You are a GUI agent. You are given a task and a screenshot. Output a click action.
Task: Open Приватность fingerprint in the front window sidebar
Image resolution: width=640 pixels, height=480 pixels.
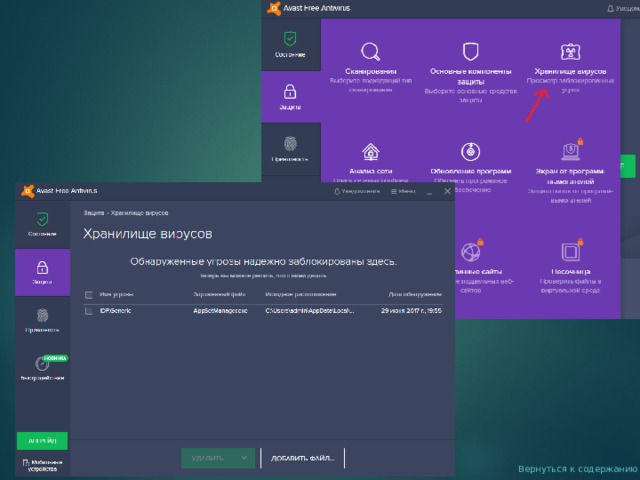(42, 320)
